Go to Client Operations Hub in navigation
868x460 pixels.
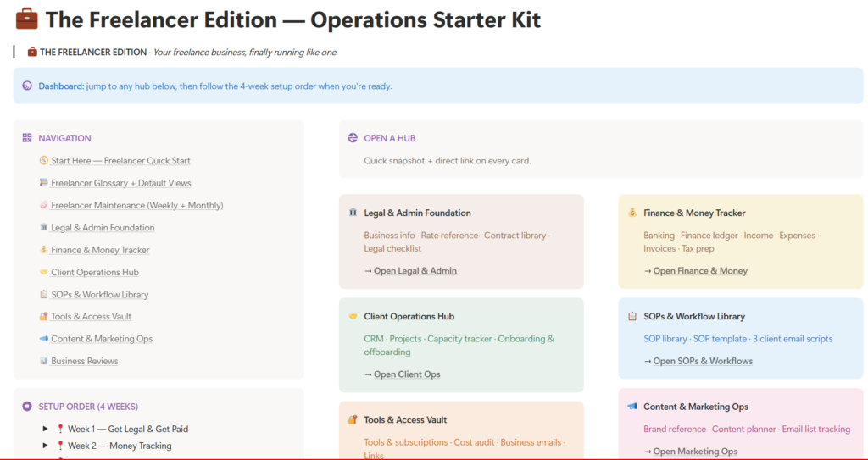[x=95, y=272]
